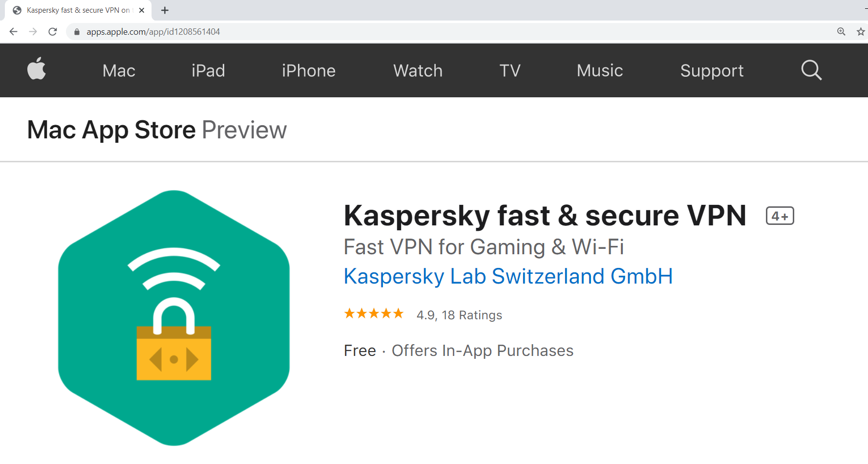This screenshot has height=464, width=868.
Task: Navigate to the TV section
Action: coord(509,71)
